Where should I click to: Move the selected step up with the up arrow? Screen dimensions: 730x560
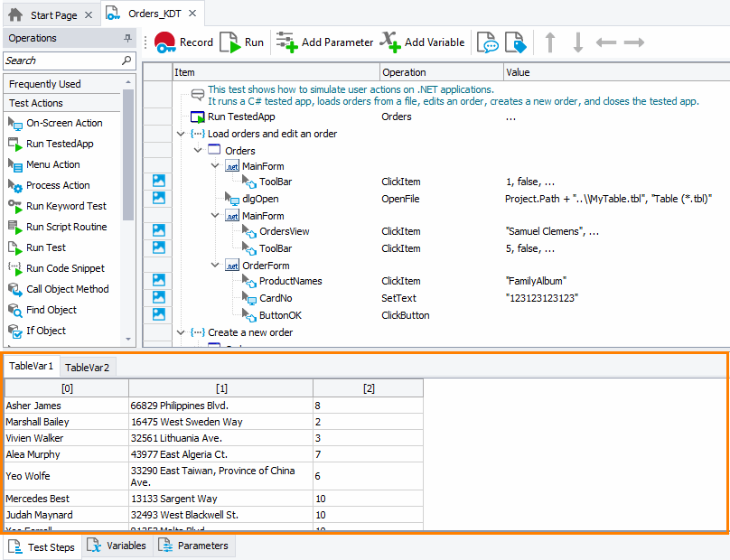tap(551, 42)
